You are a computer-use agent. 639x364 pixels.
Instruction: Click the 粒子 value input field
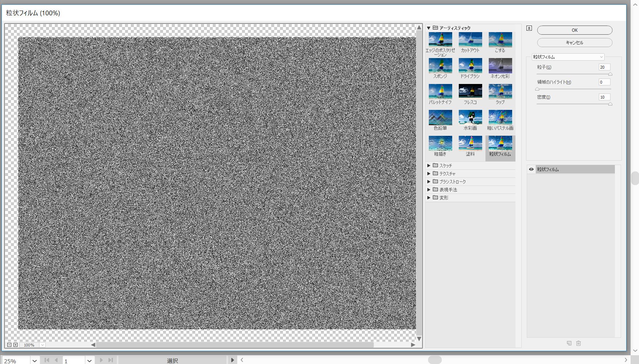pyautogui.click(x=604, y=67)
